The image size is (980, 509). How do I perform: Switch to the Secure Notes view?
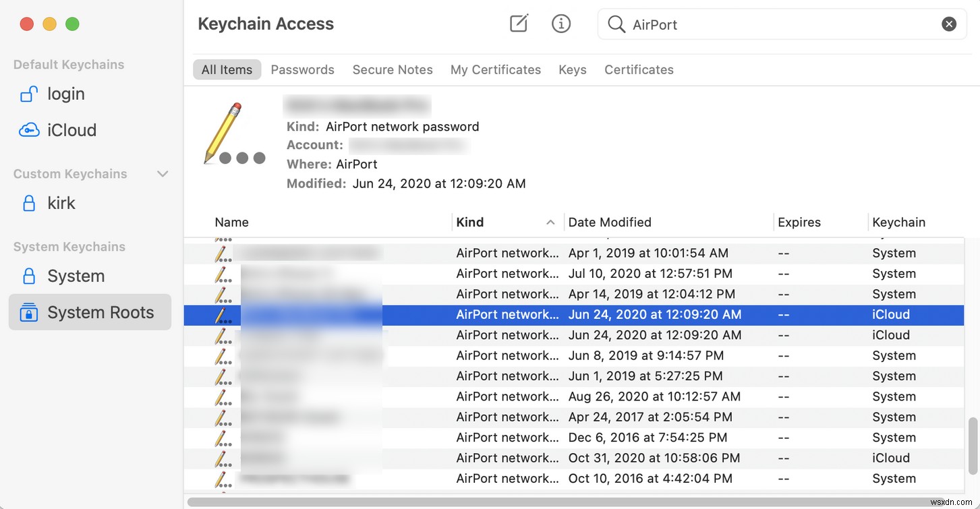pos(393,69)
